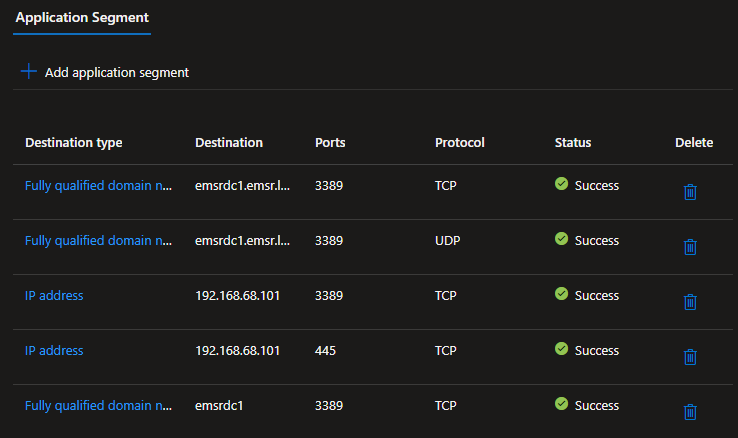Delete the 192.168.68.101 port 3389 segment
The width and height of the screenshot is (738, 438).
[x=689, y=301]
